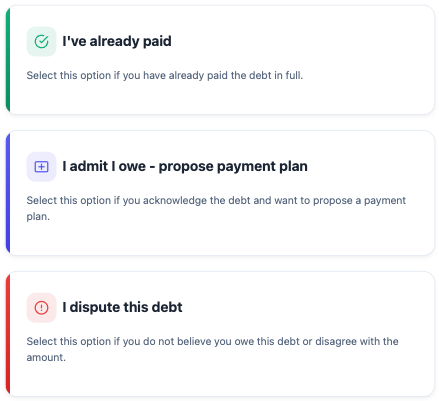Image resolution: width=439 pixels, height=401 pixels.
Task: Click the acknowledge the debt description text
Action: pyautogui.click(x=216, y=208)
